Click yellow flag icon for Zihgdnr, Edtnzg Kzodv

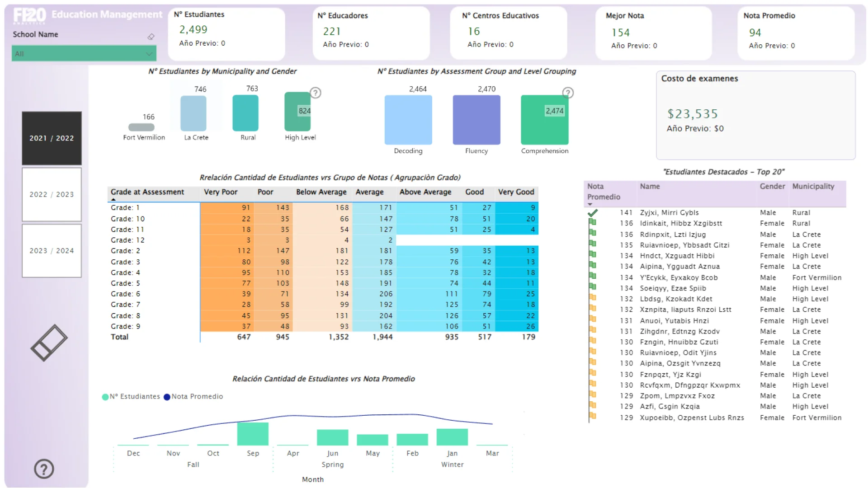tap(593, 330)
